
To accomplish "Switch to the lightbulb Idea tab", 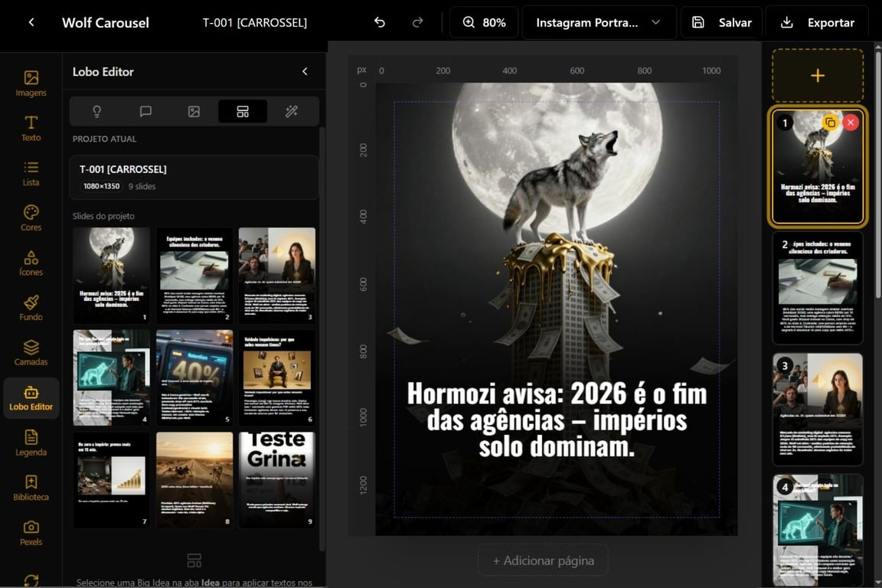I will tap(96, 111).
